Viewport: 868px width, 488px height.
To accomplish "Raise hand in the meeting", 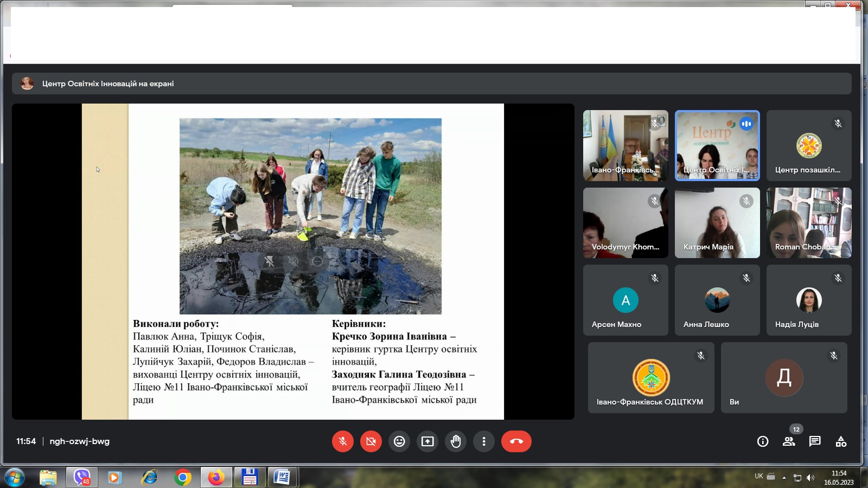I will [456, 441].
